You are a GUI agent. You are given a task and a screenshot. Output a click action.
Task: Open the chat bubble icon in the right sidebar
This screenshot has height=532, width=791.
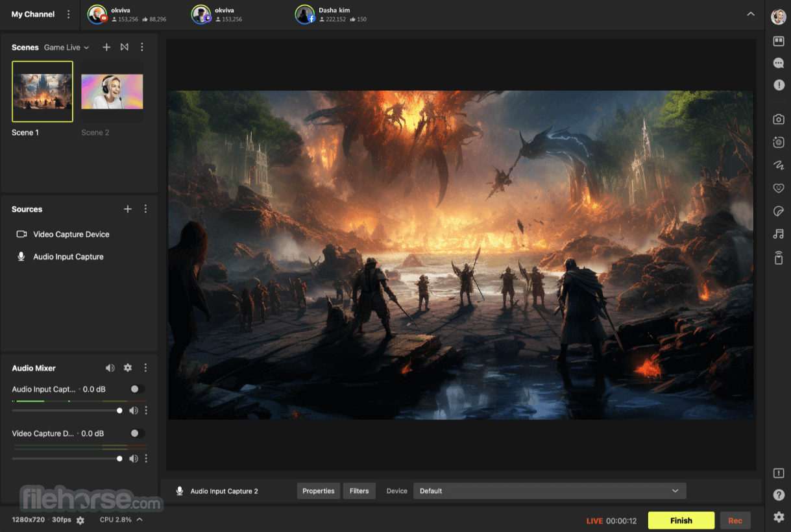click(779, 63)
